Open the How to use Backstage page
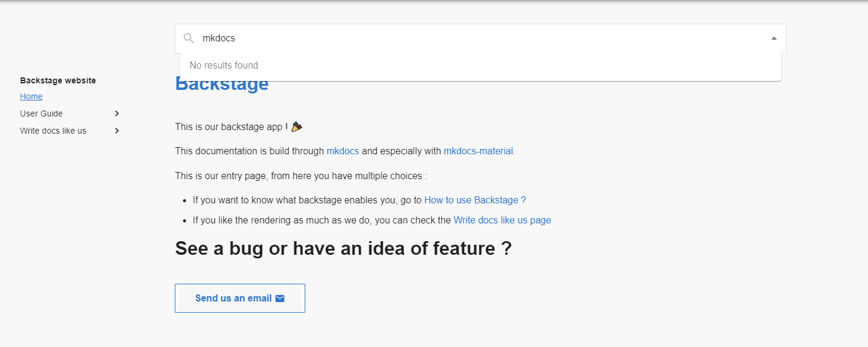 [x=474, y=200]
